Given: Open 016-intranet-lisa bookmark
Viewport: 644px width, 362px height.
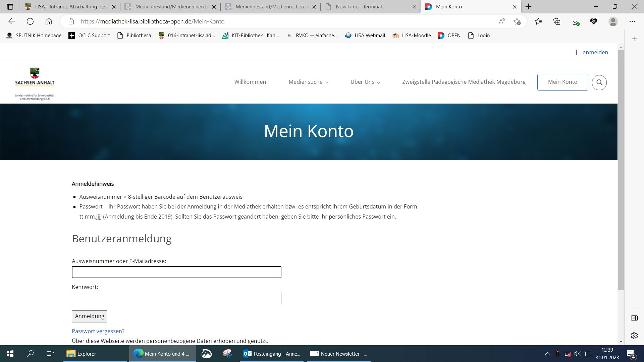Looking at the screenshot, I should click(x=186, y=36).
